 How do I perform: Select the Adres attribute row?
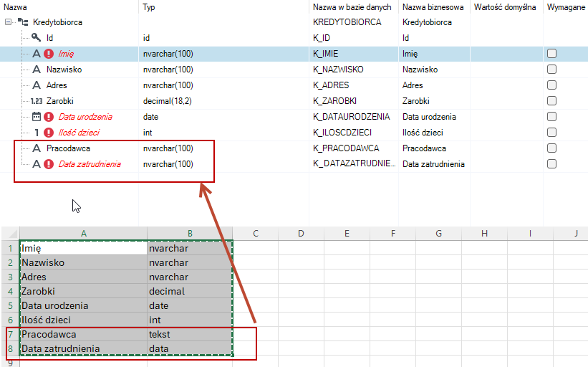(x=294, y=85)
